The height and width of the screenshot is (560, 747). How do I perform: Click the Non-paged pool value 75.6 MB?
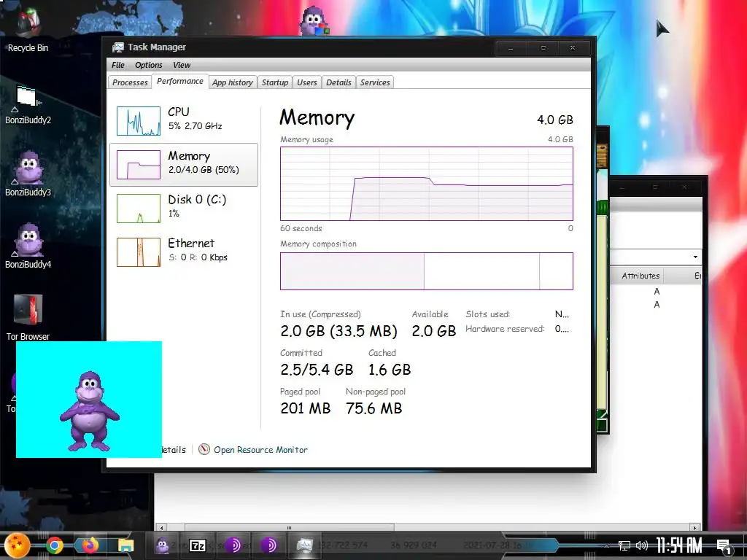[x=374, y=408]
